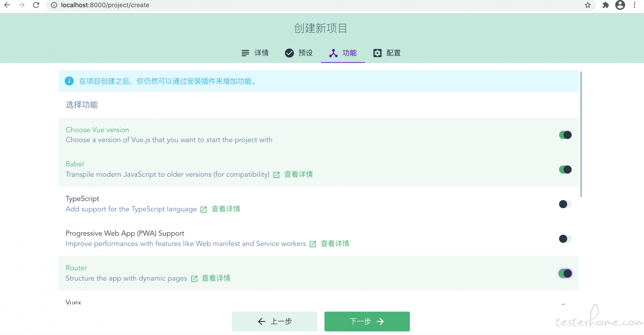Click the 下一步 next-step button
The width and height of the screenshot is (644, 335).
coord(367,322)
